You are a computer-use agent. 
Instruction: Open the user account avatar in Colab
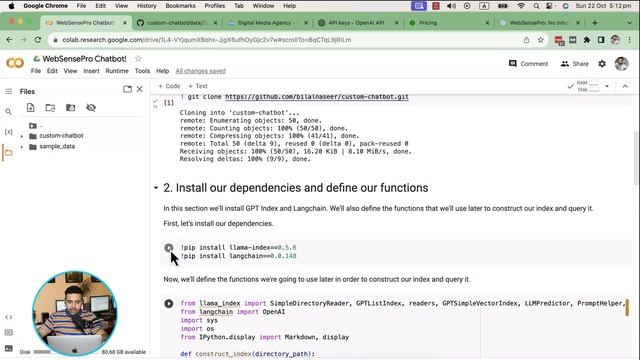[621, 64]
